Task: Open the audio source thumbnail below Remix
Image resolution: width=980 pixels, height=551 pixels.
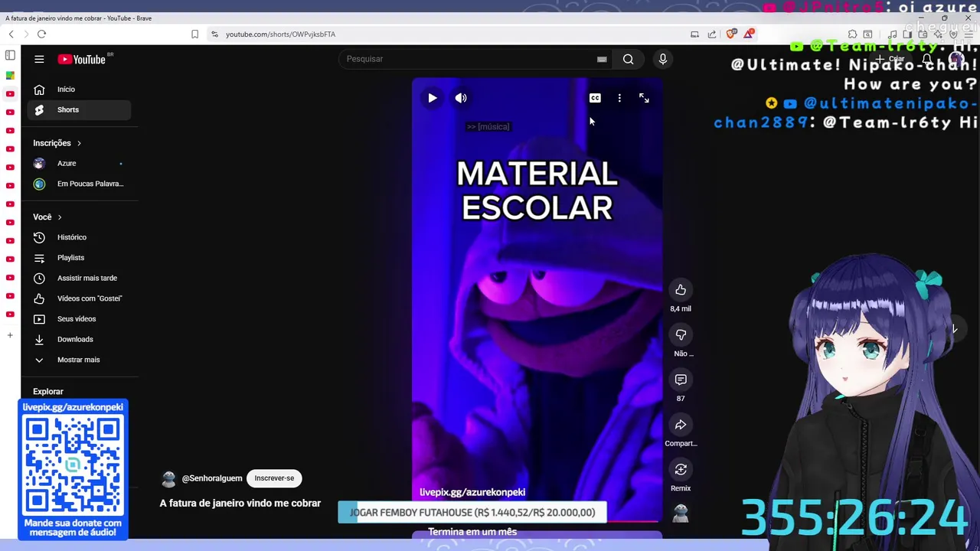Action: [681, 514]
